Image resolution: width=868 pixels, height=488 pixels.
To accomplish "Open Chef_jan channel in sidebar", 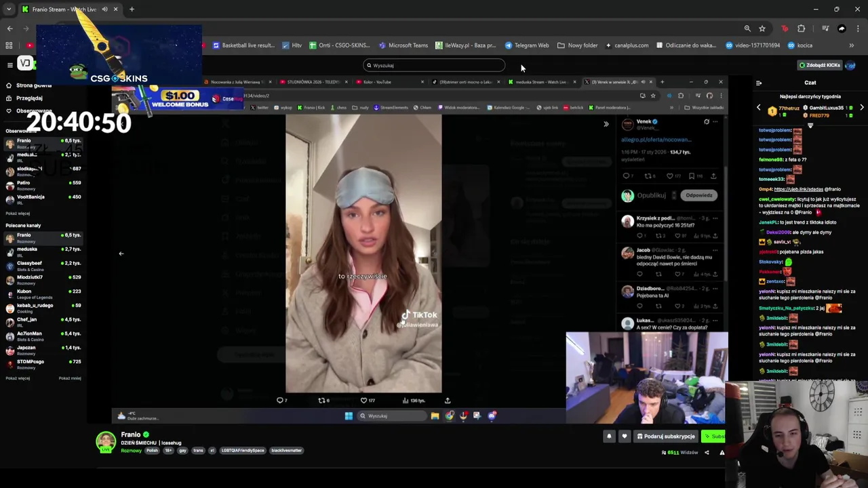I will [x=43, y=322].
